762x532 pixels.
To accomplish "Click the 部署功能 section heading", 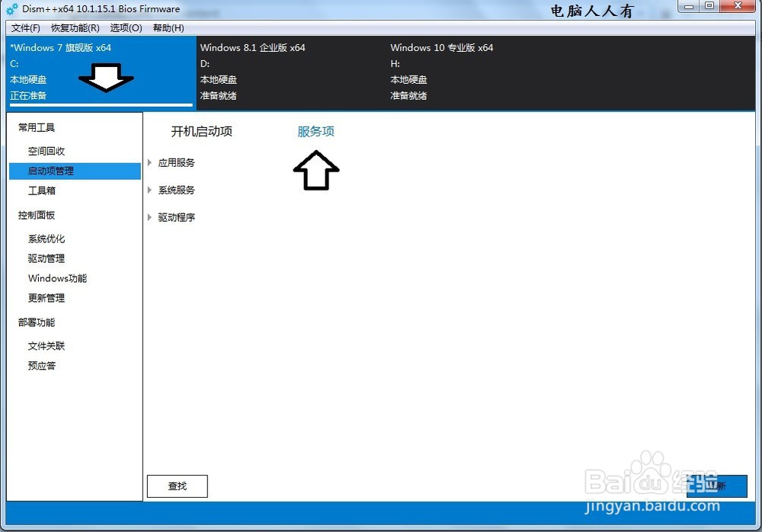I will click(37, 322).
